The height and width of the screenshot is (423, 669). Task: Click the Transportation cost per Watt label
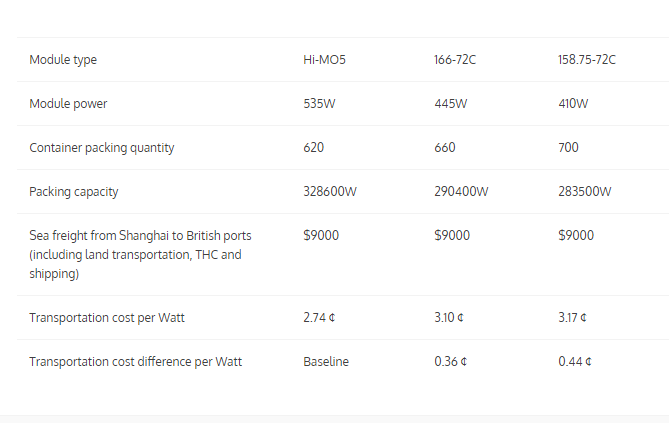pos(107,318)
